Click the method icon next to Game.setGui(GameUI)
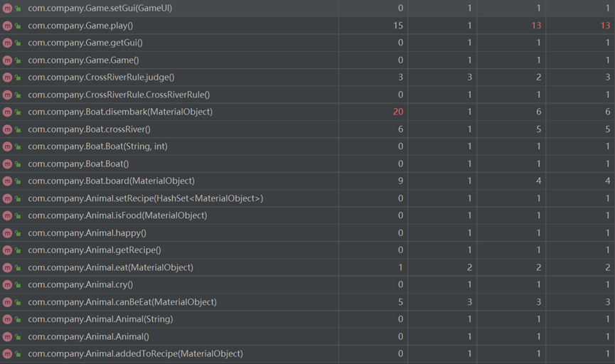615x364 pixels. 7,8
